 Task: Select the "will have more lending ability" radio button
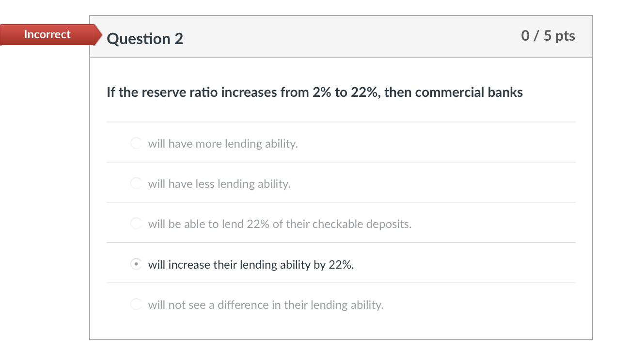point(136,143)
